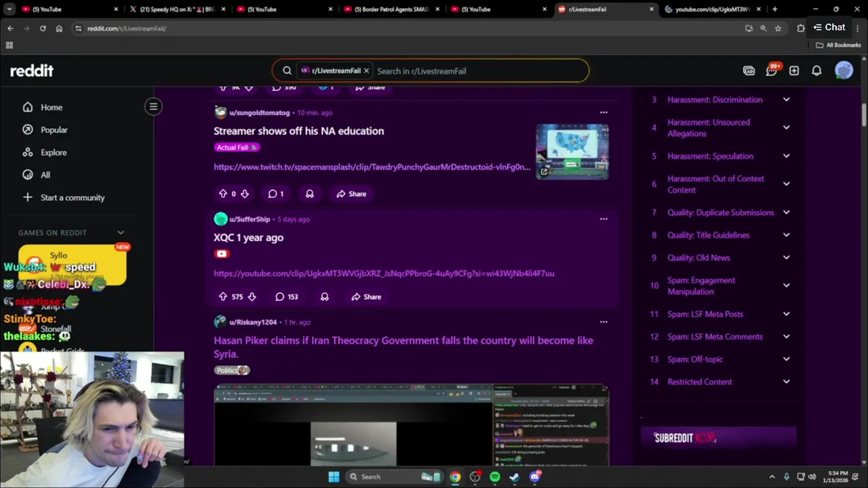Remove the r/LivestreamFail search filter
Viewport: 868px width, 488px height.
(x=366, y=70)
